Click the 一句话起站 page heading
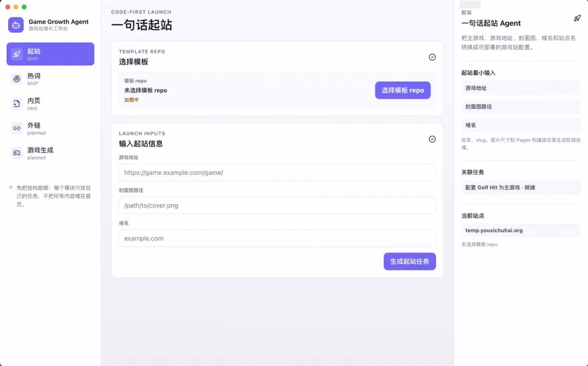Viewport: 588px width, 366px height. 142,25
